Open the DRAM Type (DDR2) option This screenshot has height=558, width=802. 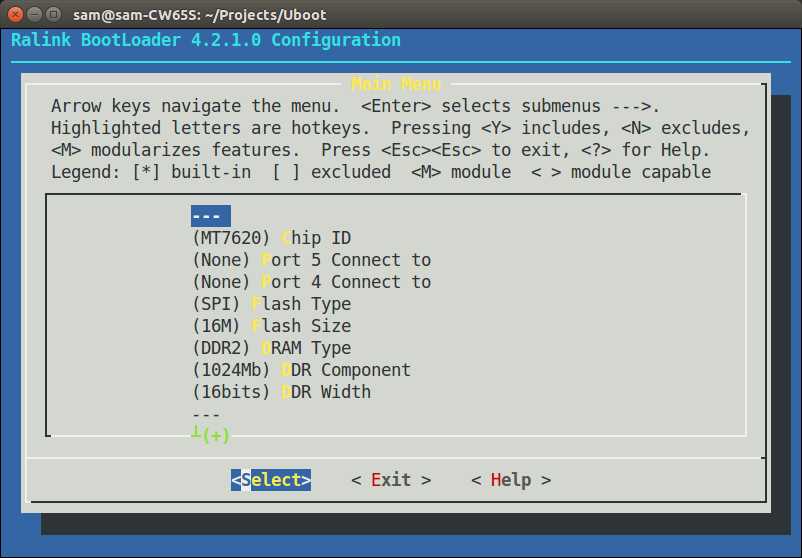[272, 348]
